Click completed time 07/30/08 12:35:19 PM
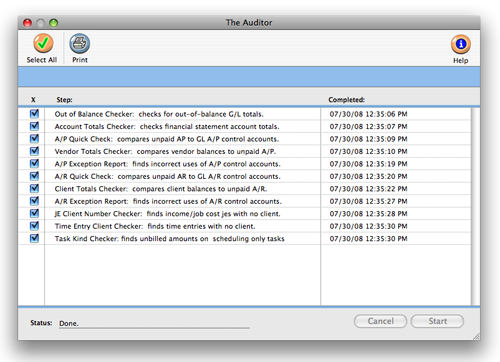 point(368,164)
